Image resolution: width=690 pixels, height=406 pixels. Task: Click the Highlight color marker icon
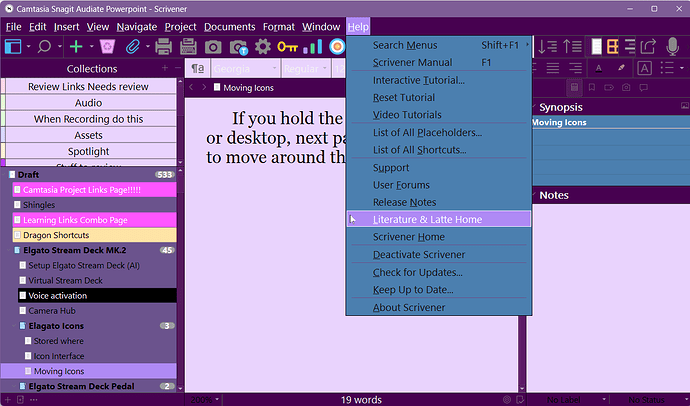click(x=621, y=68)
